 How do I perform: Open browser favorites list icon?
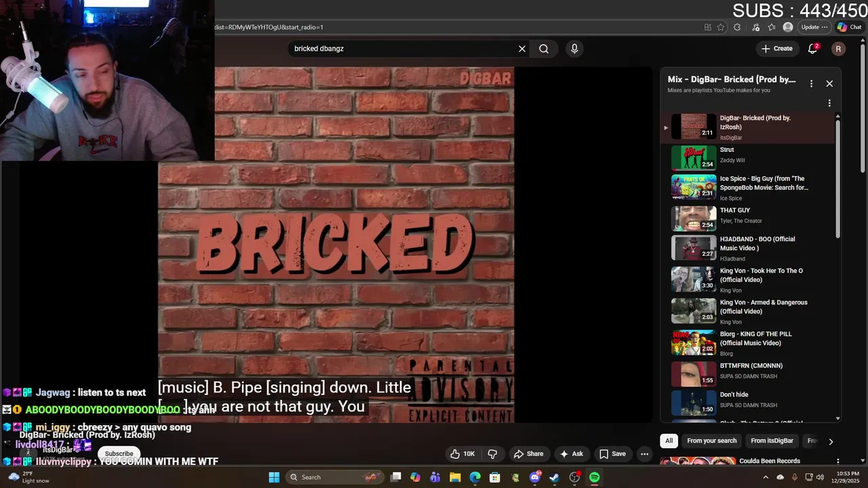tap(772, 27)
